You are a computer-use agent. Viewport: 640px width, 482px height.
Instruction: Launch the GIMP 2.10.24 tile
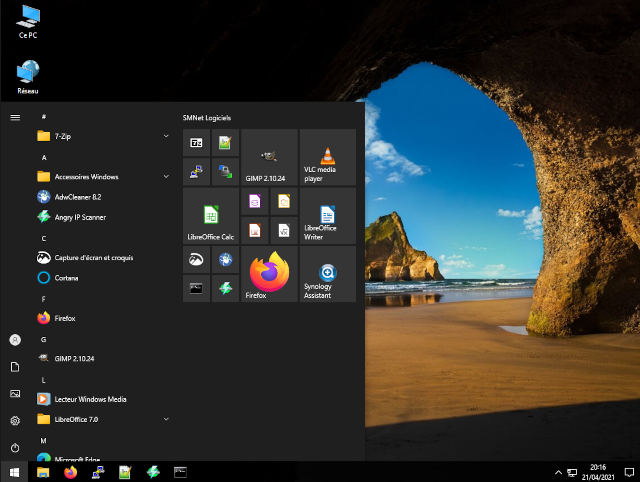269,157
